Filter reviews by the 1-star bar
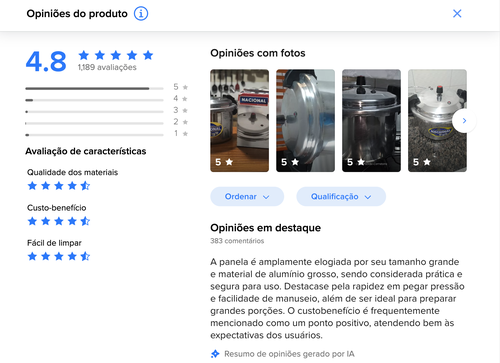 107,135
